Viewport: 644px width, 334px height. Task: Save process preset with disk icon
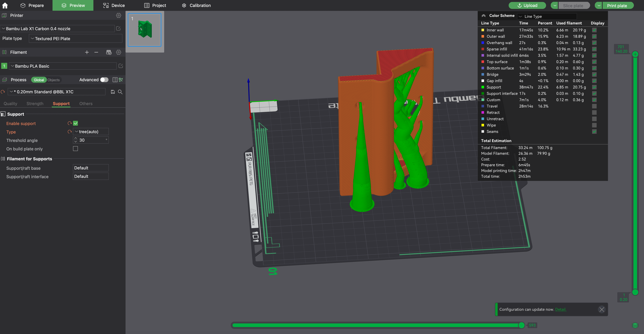pyautogui.click(x=113, y=92)
